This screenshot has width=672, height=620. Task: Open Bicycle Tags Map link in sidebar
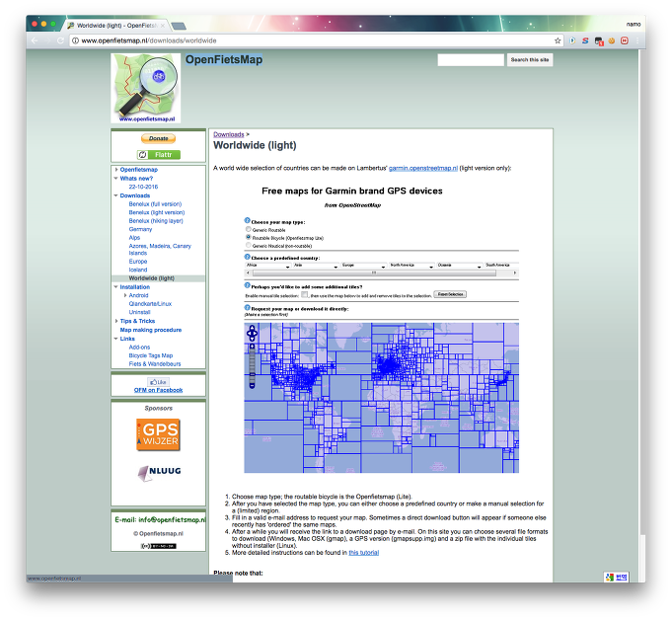[151, 355]
